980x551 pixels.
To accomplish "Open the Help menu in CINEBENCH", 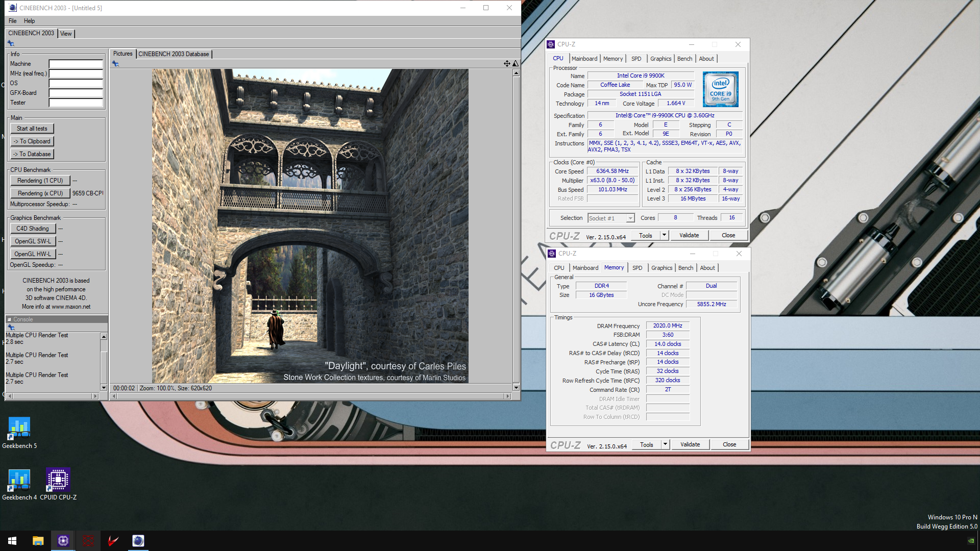I will click(x=30, y=21).
